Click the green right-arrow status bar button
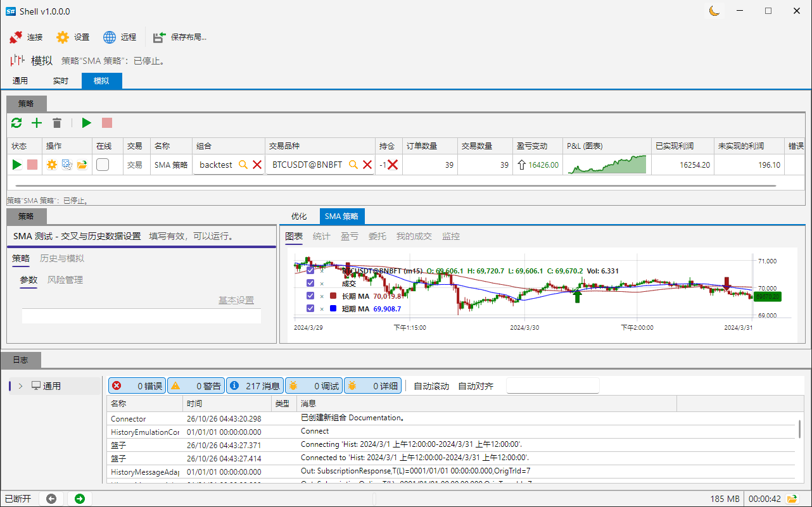Viewport: 812px width, 507px height. coord(80,499)
